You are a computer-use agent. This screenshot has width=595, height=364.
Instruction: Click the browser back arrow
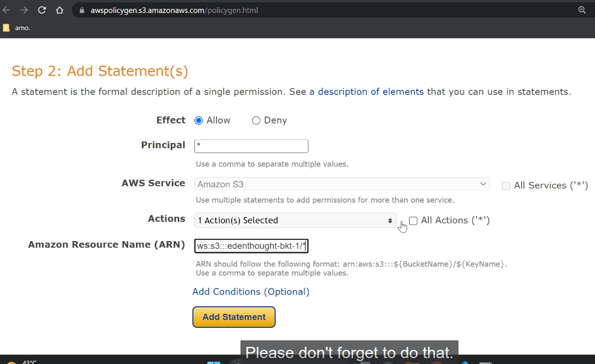click(6, 10)
